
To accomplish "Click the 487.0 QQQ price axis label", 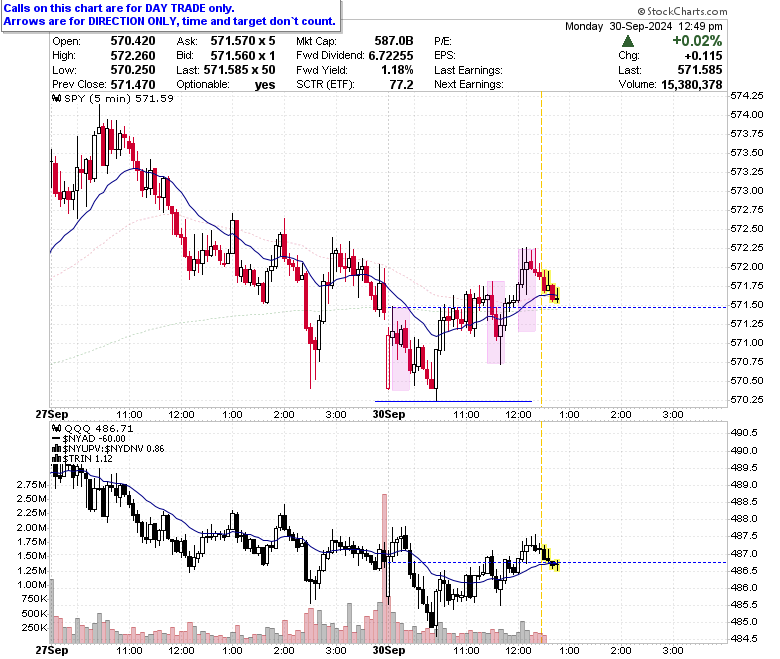I will point(744,554).
